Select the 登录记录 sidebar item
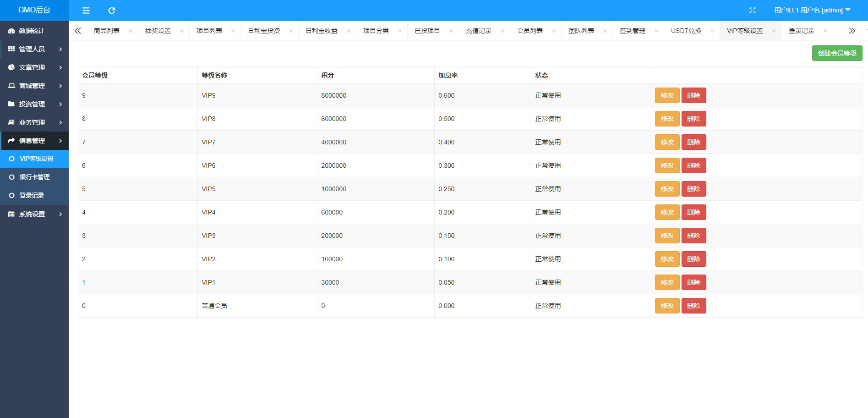868x418 pixels. tap(32, 195)
